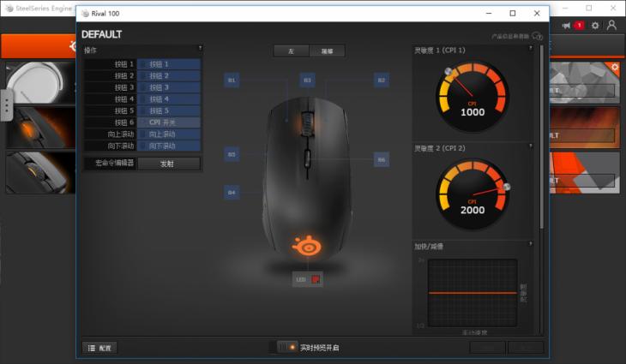Click the B6 CPI toggle button marker
Image resolution: width=626 pixels, height=364 pixels.
pyautogui.click(x=382, y=159)
